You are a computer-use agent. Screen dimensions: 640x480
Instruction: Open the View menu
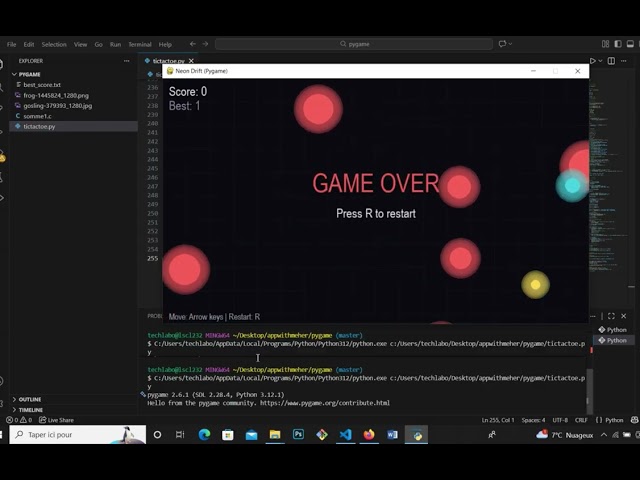80,44
